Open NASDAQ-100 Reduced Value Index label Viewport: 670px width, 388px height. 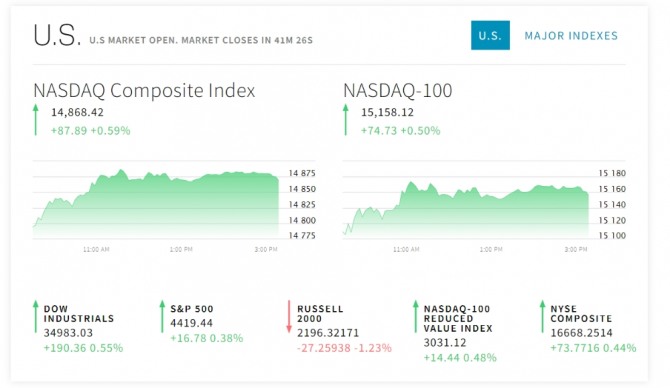click(458, 319)
